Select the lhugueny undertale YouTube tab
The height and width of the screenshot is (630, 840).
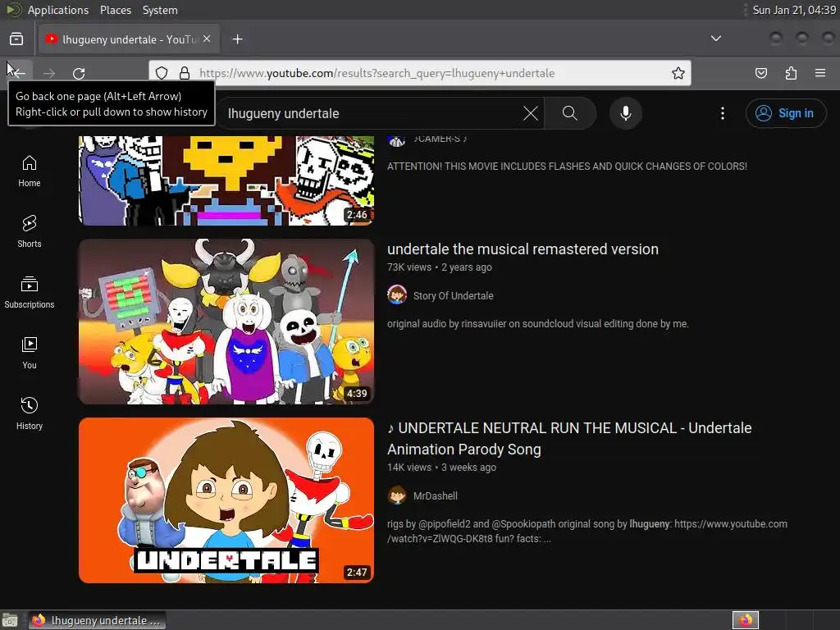pyautogui.click(x=129, y=39)
